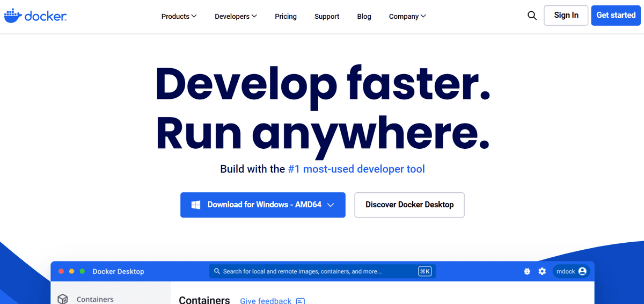This screenshot has width=644, height=304.
Task: Open the download platform chevron dropdown
Action: (x=331, y=205)
